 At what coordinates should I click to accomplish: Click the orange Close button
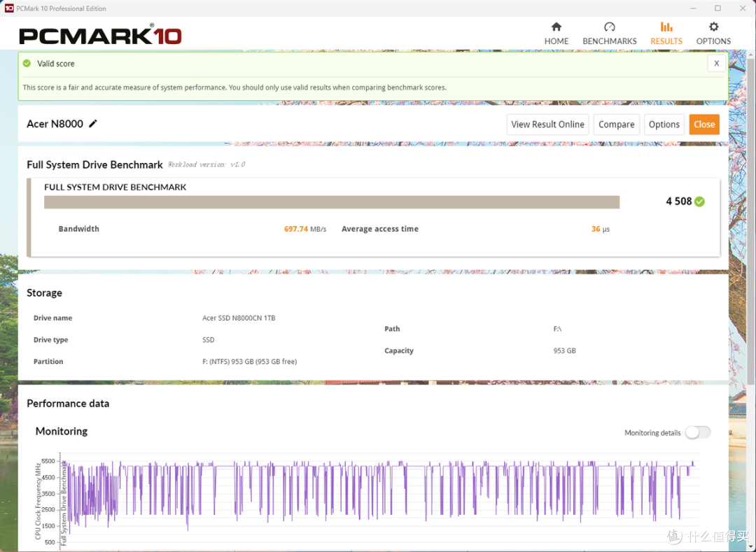[704, 125]
